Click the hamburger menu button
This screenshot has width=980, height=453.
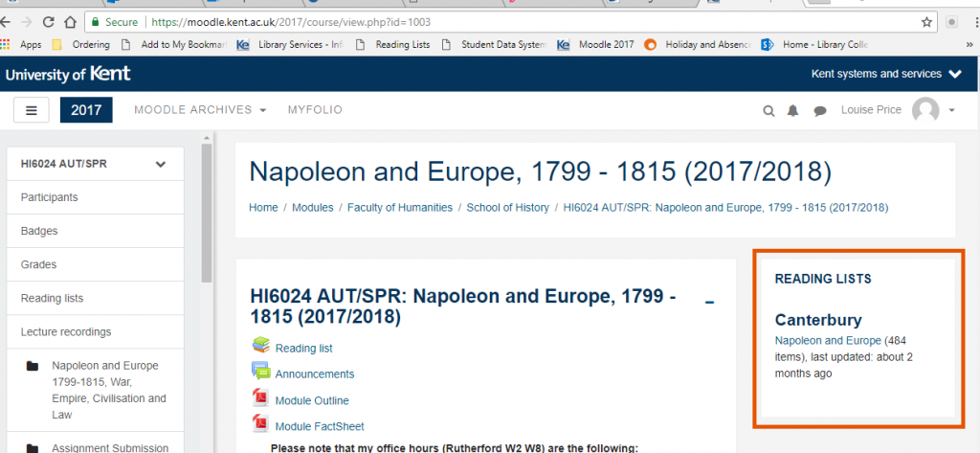pyautogui.click(x=32, y=110)
